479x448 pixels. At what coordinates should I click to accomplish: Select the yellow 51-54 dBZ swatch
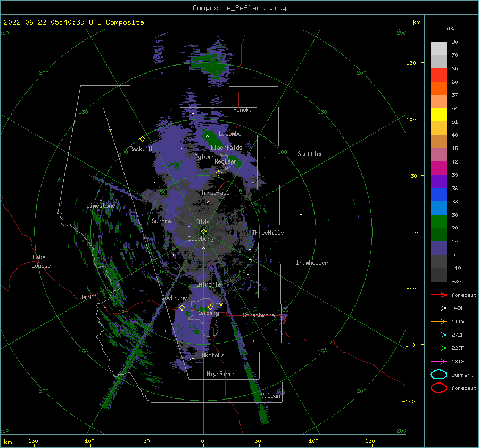(439, 115)
